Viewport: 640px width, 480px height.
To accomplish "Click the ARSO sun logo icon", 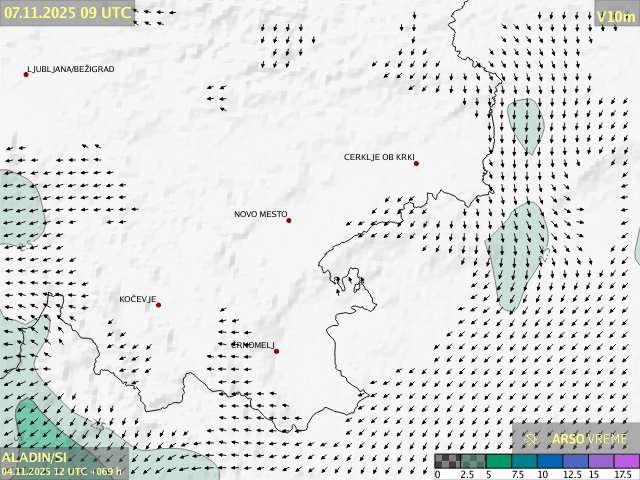I will [531, 438].
